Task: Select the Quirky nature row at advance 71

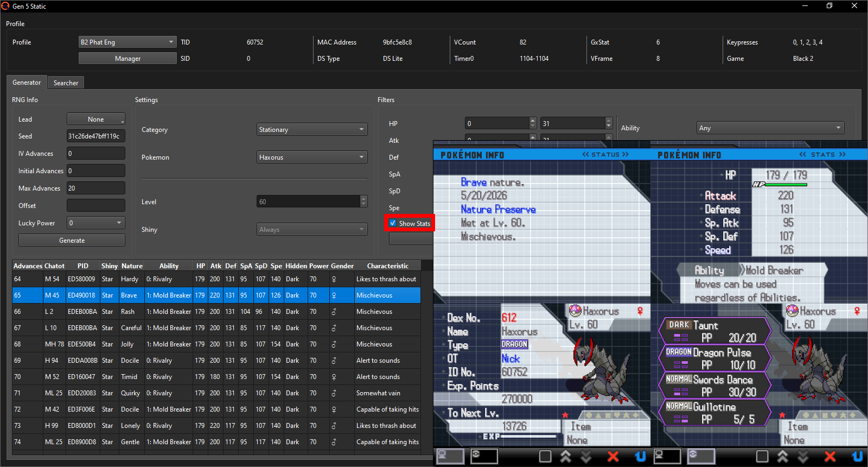Action: click(216, 393)
